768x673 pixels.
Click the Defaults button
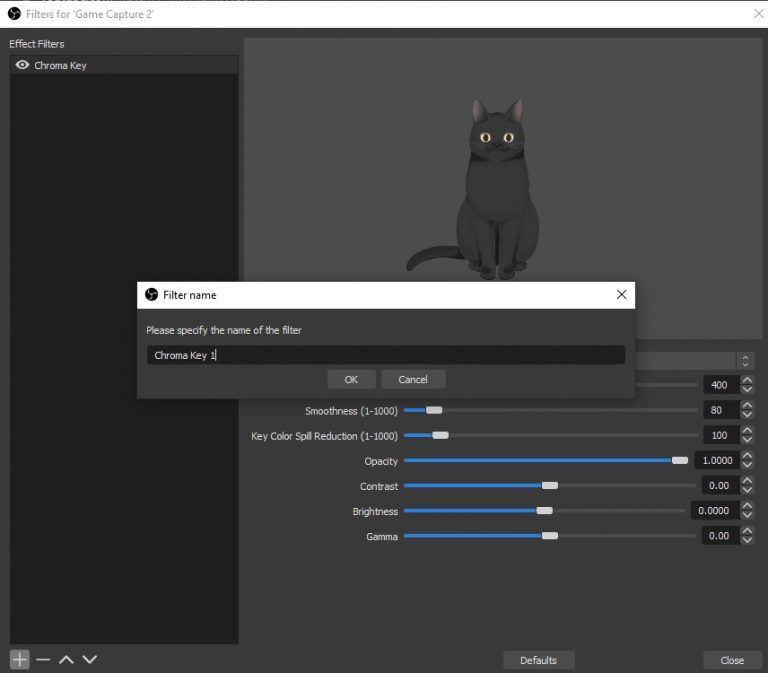coord(538,660)
